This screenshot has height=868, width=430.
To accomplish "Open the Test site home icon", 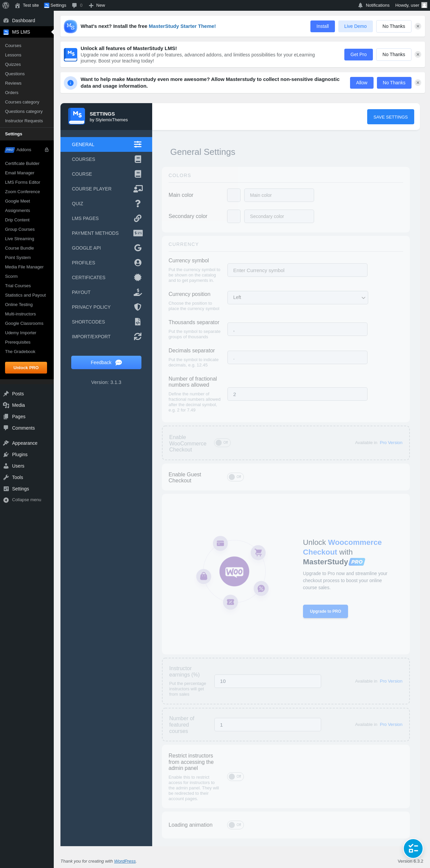I will tap(17, 5).
